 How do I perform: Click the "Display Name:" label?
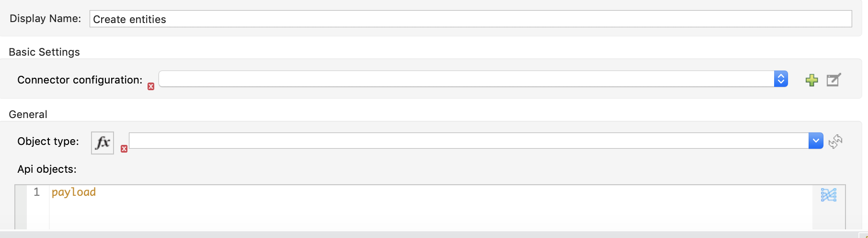click(x=45, y=19)
